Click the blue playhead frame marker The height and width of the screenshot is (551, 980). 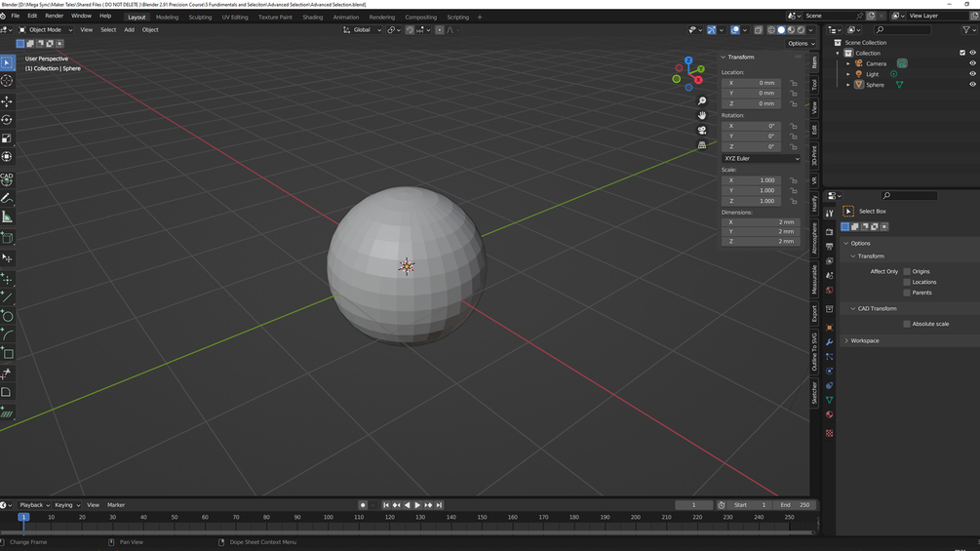click(x=23, y=517)
